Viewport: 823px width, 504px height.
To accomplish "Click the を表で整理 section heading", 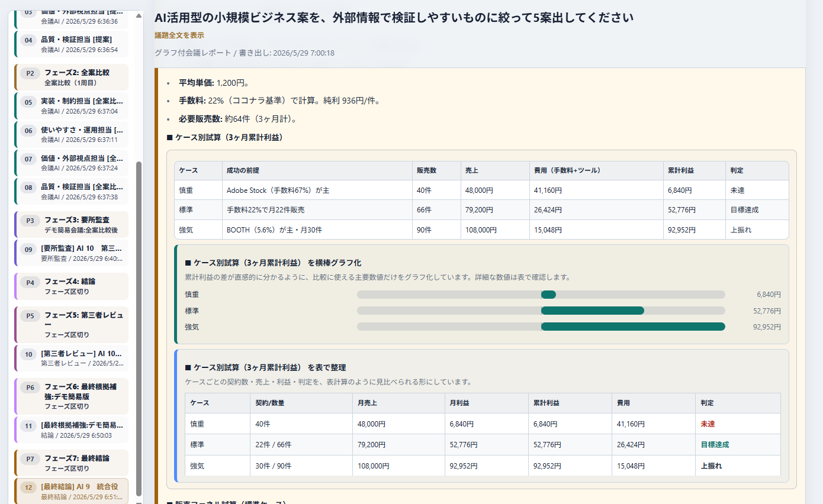I will pyautogui.click(x=265, y=367).
